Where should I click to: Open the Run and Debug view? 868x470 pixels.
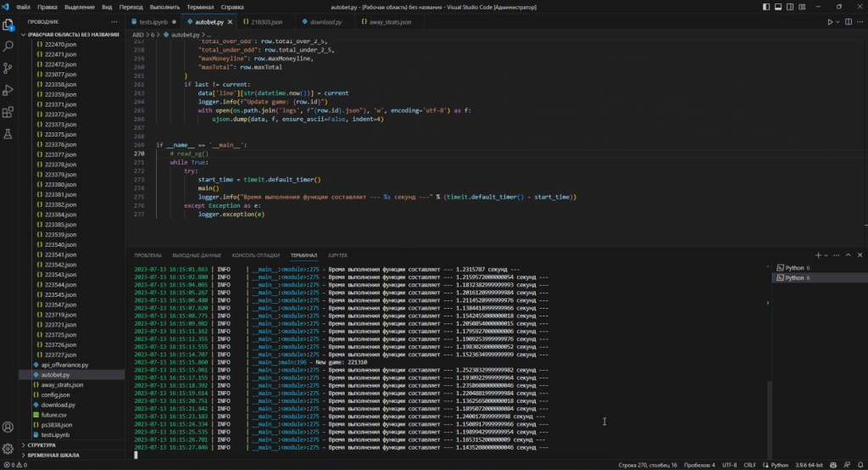point(8,90)
